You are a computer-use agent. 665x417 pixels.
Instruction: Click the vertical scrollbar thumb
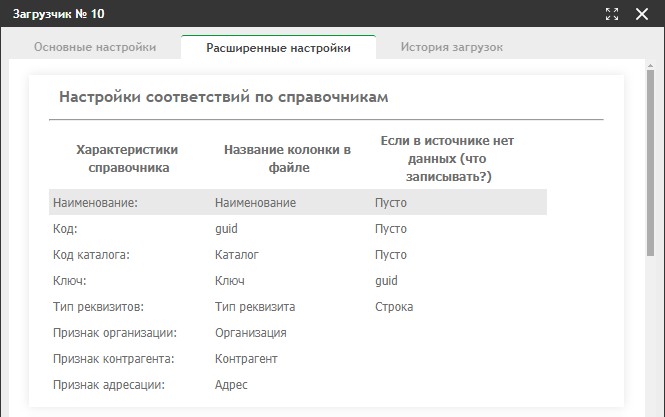point(650,162)
